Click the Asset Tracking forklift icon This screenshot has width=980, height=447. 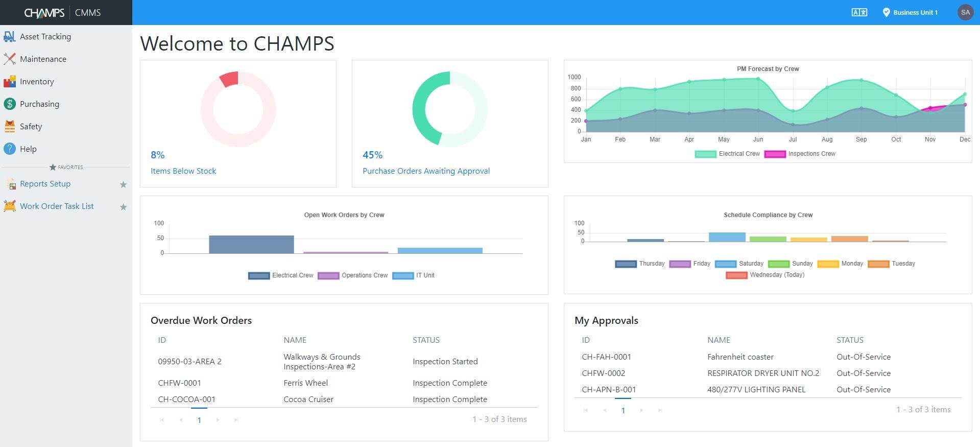tap(9, 37)
